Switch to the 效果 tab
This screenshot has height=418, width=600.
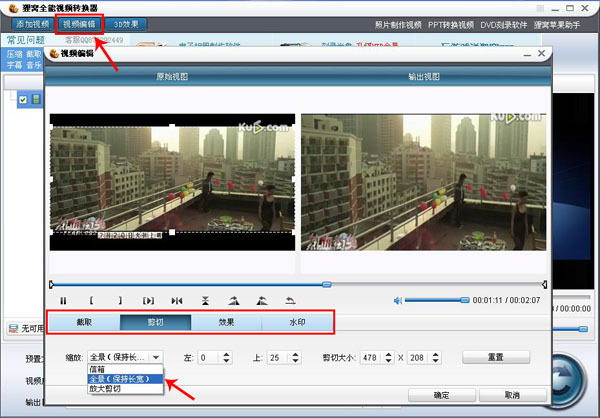coord(226,322)
